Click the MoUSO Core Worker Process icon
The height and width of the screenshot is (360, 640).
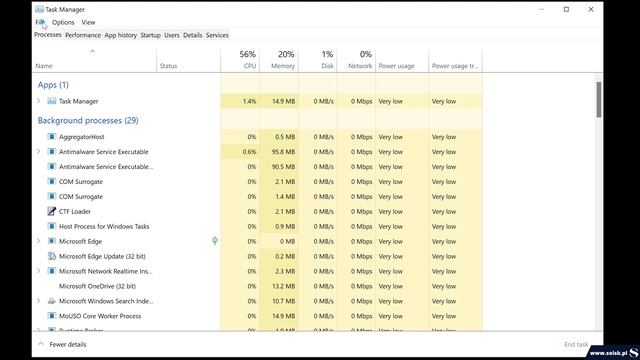(x=51, y=316)
